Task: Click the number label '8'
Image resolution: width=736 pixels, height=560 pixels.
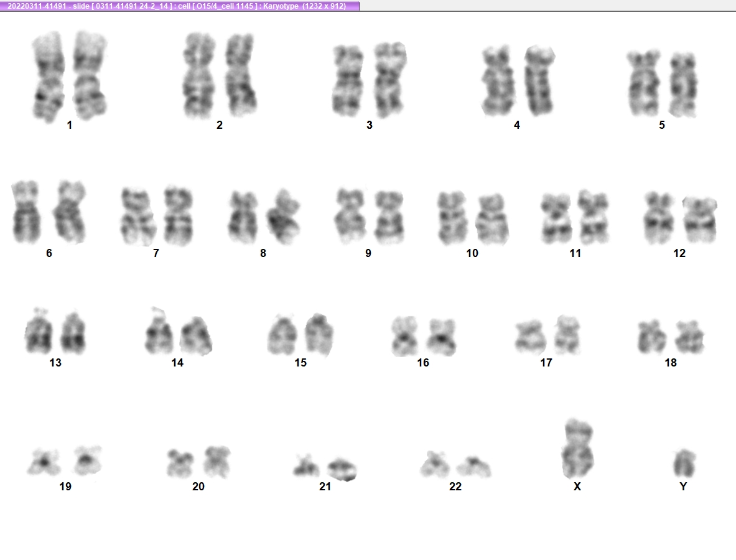Action: tap(263, 253)
